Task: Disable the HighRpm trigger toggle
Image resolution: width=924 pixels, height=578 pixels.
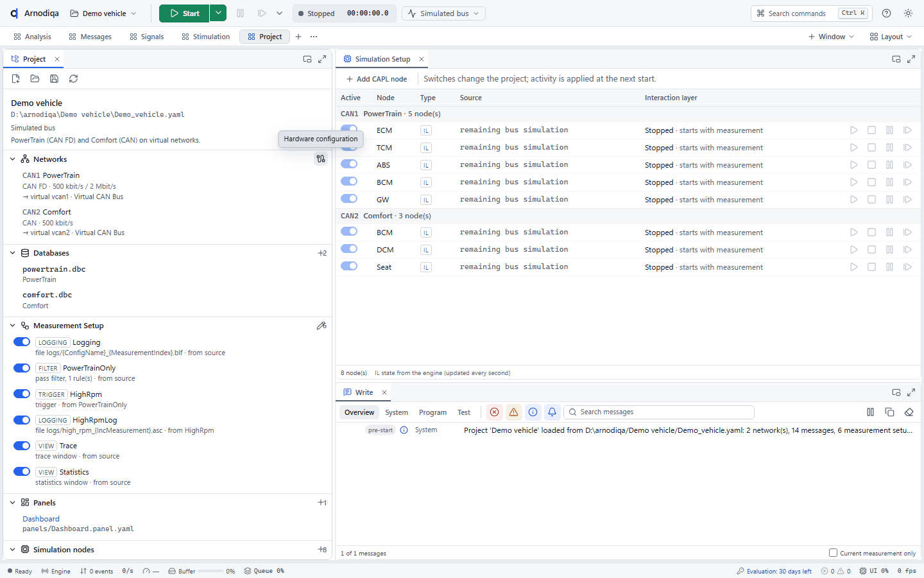Action: pos(22,394)
